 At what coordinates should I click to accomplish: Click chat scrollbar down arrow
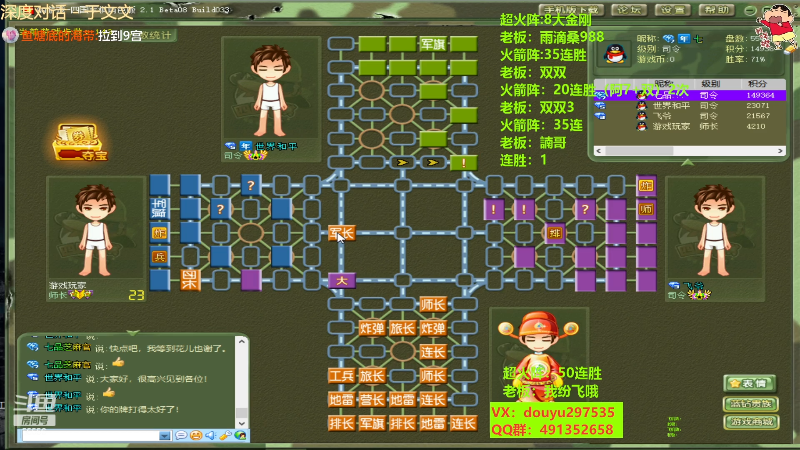[242, 423]
